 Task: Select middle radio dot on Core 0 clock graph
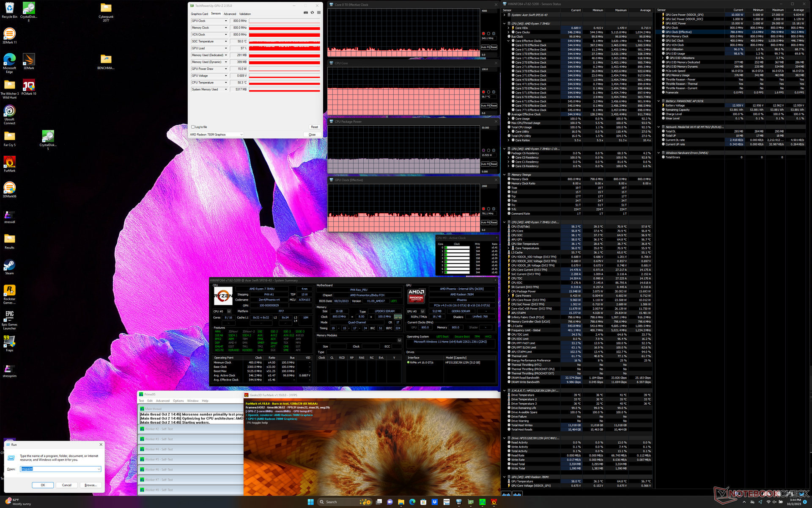pos(488,33)
